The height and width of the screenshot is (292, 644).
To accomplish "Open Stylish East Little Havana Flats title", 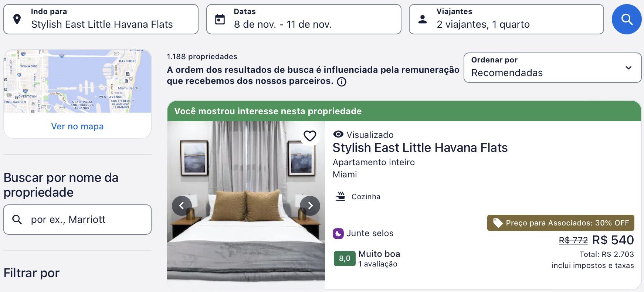I will (x=420, y=148).
